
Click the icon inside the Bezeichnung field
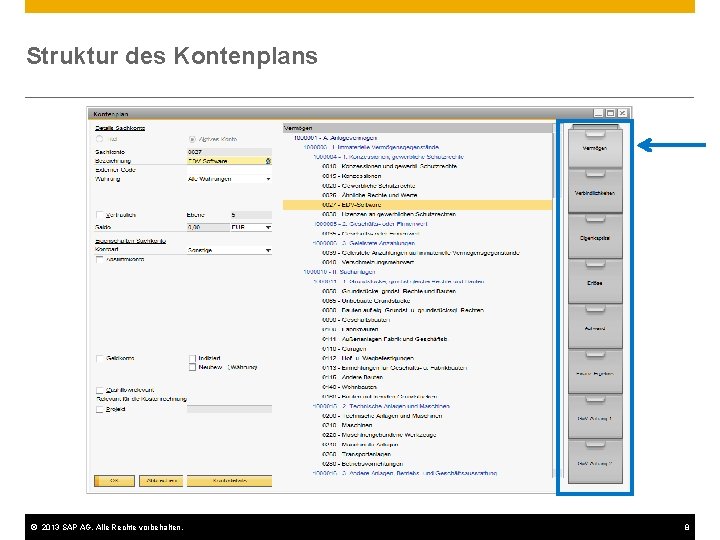(x=268, y=161)
